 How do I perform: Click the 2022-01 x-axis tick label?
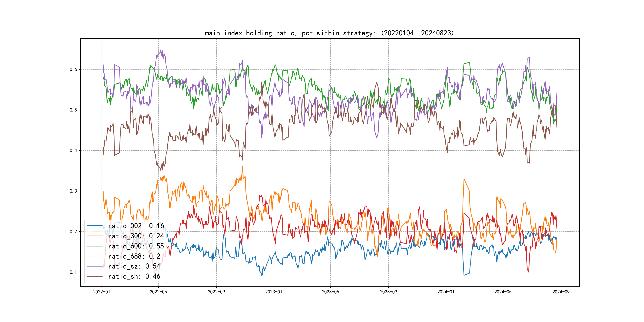tap(102, 292)
